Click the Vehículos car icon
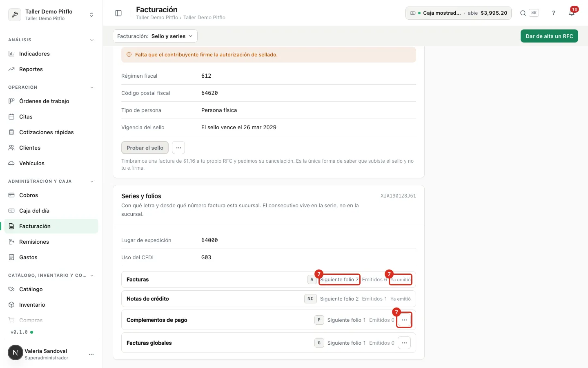The image size is (588, 368). (x=11, y=163)
